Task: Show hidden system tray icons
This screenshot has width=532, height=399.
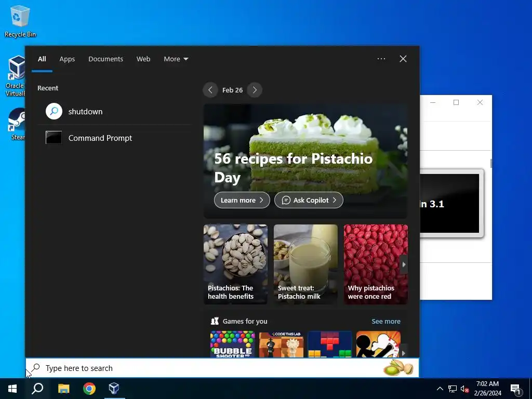Action: tap(440, 389)
